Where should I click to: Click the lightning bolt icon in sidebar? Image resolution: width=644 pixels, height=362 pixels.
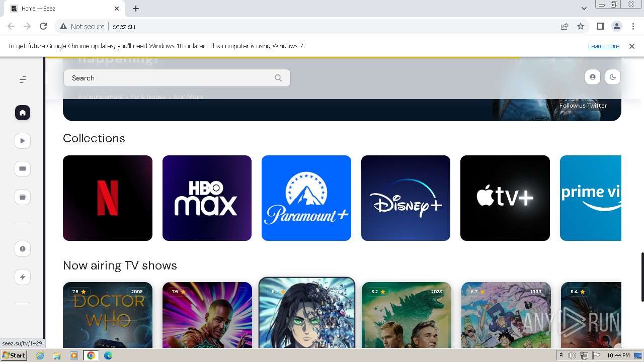23,277
